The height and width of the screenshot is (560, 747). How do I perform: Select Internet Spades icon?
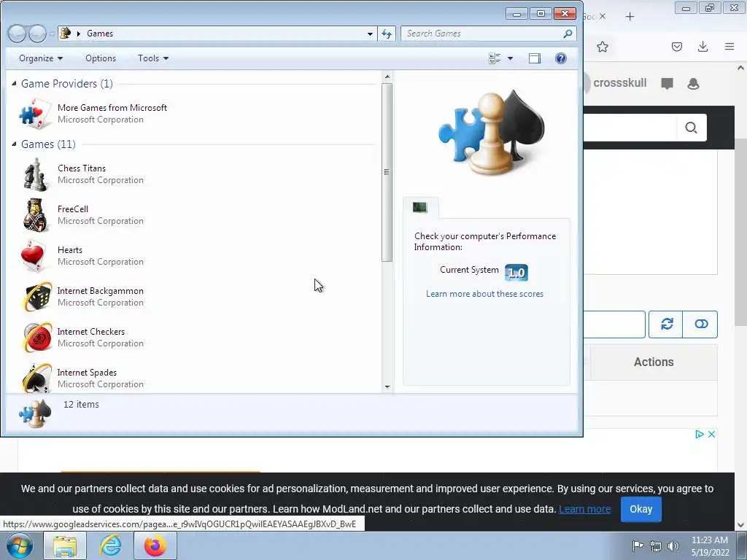point(36,378)
